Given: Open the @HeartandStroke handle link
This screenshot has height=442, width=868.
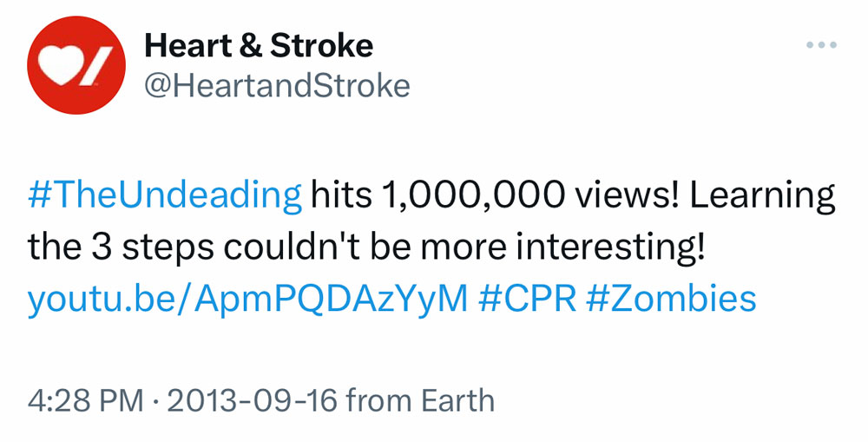Looking at the screenshot, I should pos(276,86).
